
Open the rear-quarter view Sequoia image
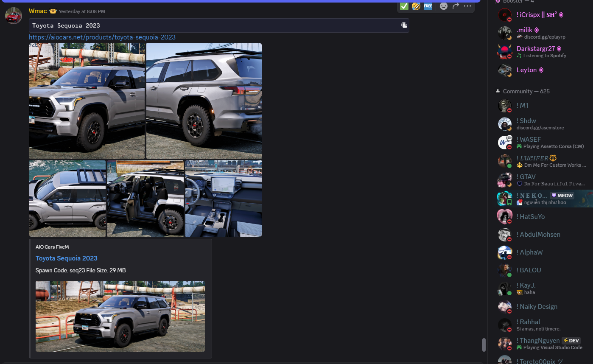tap(204, 101)
